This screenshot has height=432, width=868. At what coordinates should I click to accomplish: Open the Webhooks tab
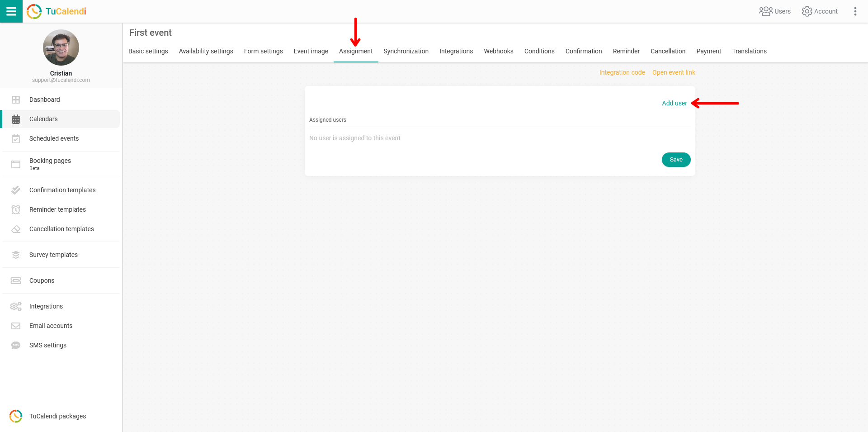[498, 51]
